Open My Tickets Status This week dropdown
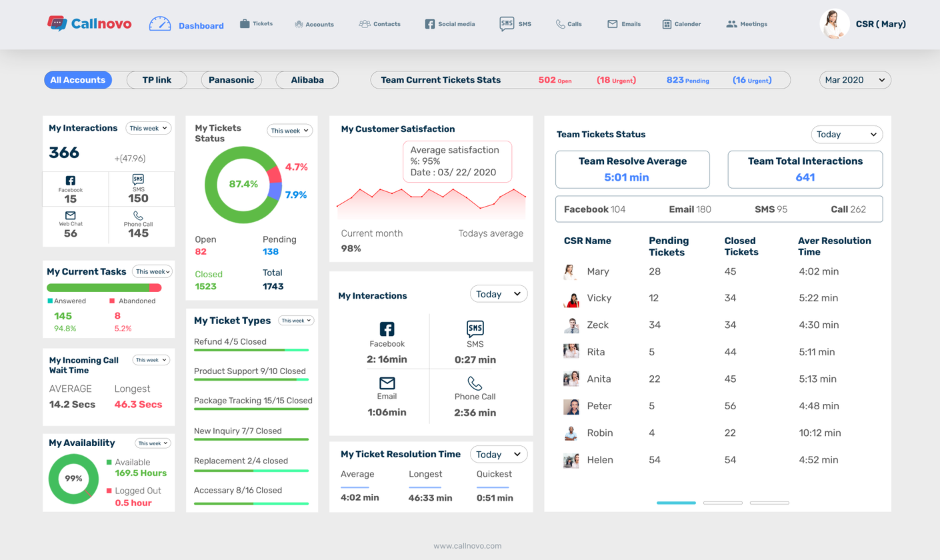The height and width of the screenshot is (560, 940). tap(289, 131)
